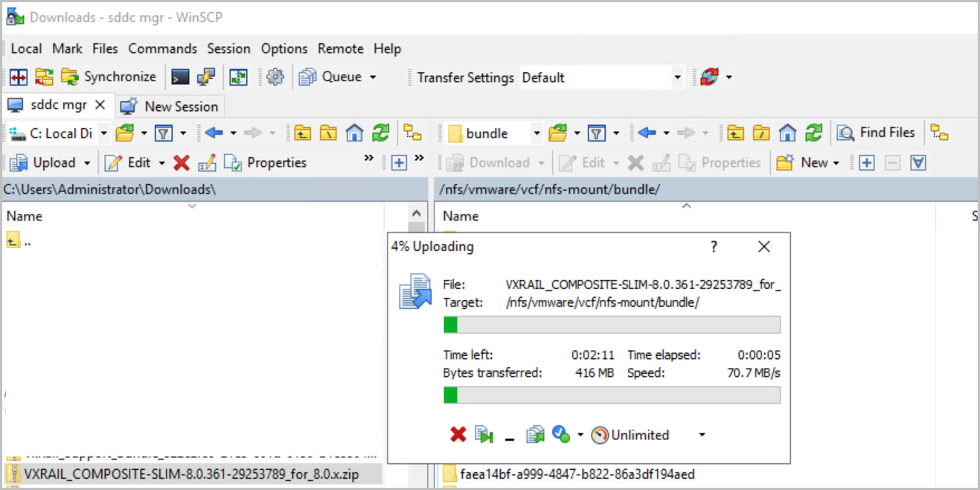Open the Options menu

click(x=284, y=48)
